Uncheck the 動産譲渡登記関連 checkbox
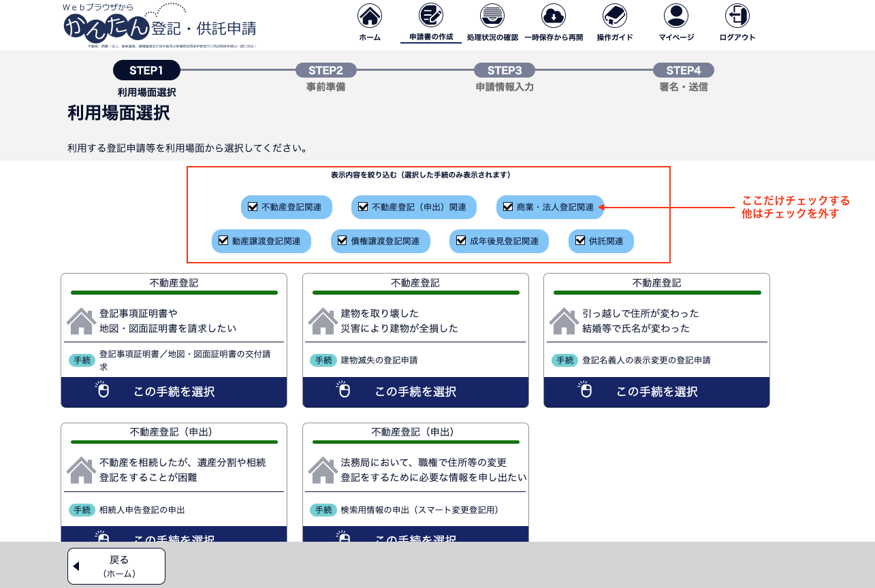This screenshot has width=875, height=588. pos(223,241)
